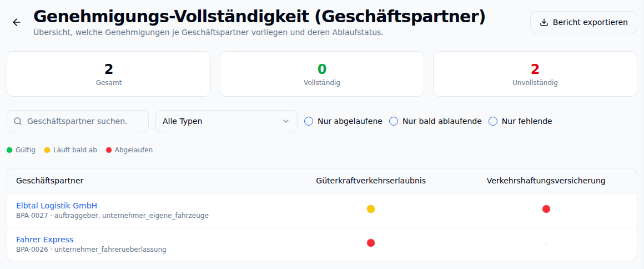Image resolution: width=644 pixels, height=269 pixels.
Task: Click the BPA-0027 partner details text
Action: click(113, 216)
